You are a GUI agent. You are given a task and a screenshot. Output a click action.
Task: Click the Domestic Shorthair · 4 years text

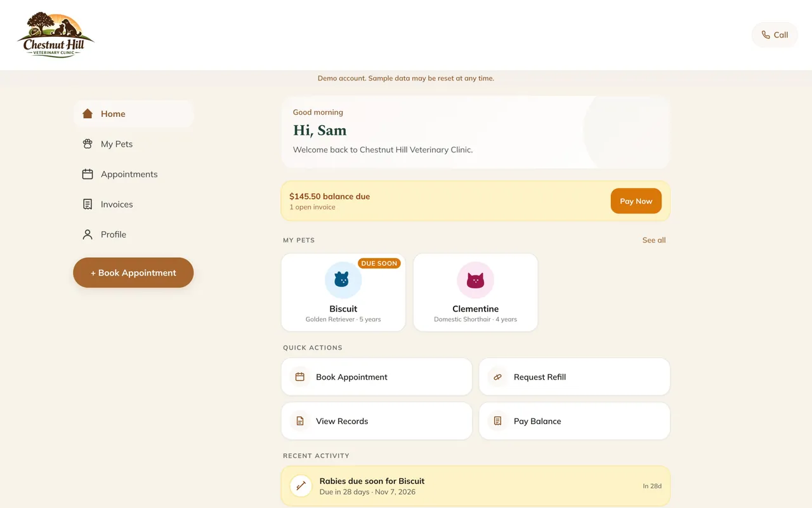coord(475,319)
